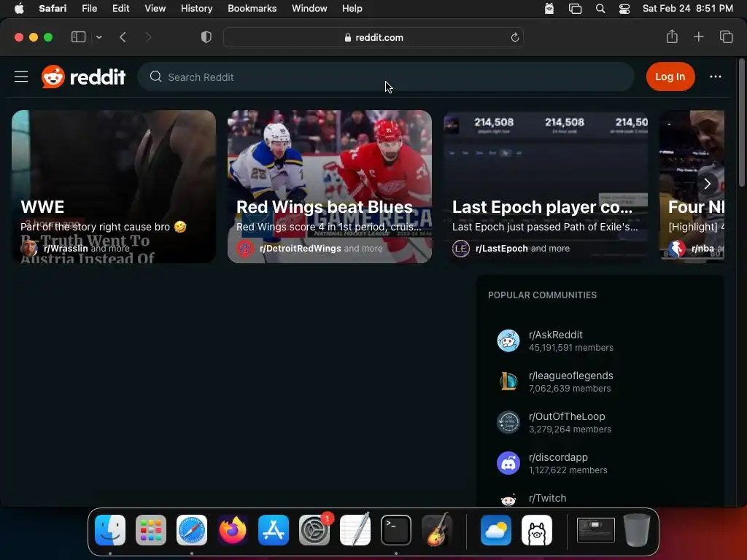Open the r/DetroitRedWings community link

tap(300, 249)
